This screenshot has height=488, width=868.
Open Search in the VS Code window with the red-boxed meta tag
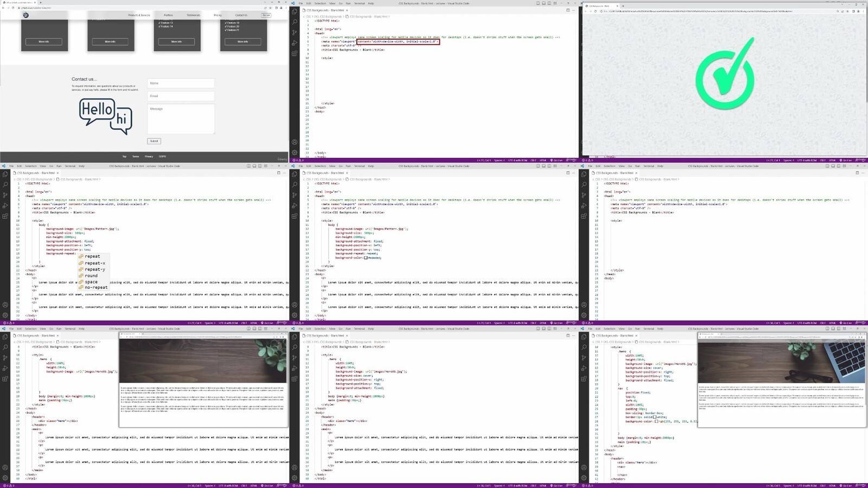[x=295, y=22]
